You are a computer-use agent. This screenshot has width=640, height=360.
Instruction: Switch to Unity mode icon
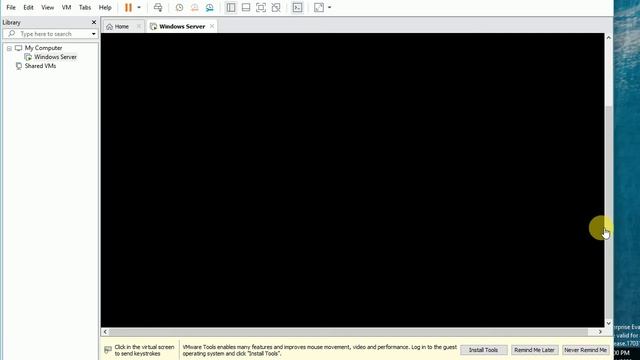[x=276, y=7]
